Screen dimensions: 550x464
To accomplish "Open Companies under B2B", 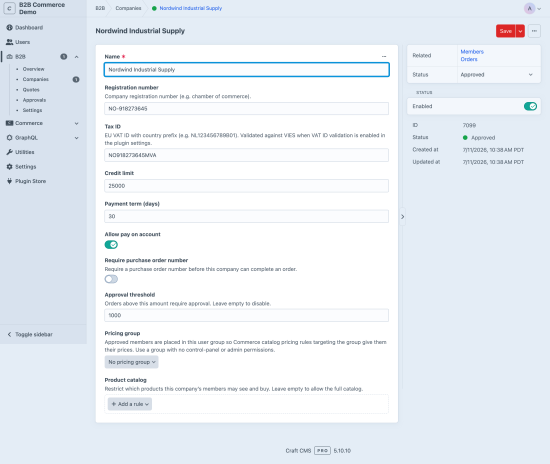I will 35,79.
